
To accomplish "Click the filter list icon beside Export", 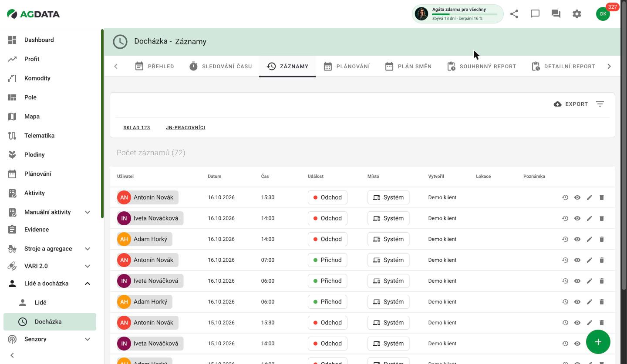I will (600, 104).
